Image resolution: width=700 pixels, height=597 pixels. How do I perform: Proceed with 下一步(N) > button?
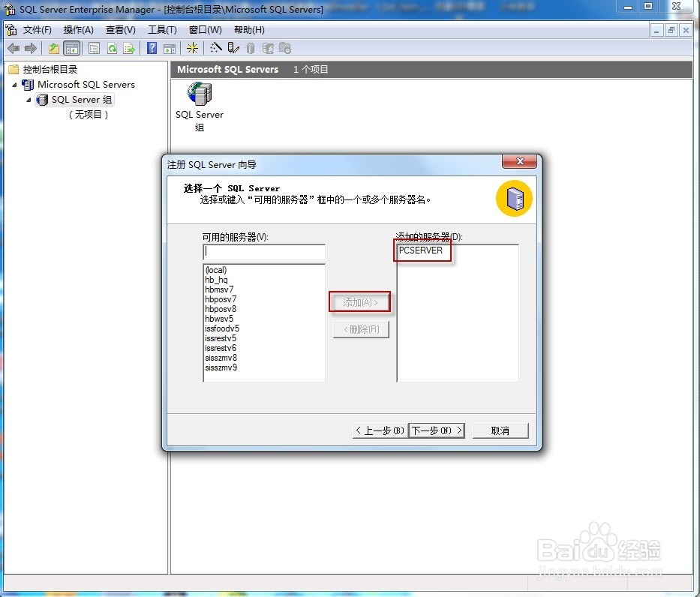tap(437, 430)
